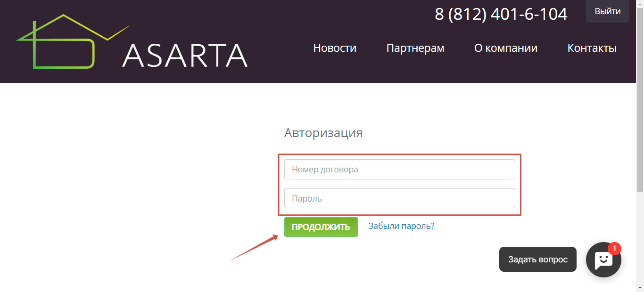Open the Новости menu item

(x=335, y=48)
